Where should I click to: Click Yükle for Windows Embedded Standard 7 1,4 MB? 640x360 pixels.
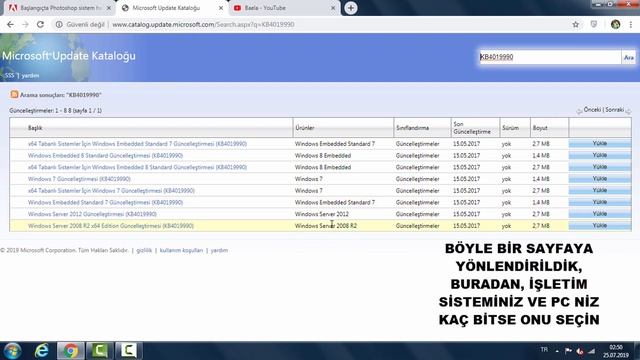[600, 202]
